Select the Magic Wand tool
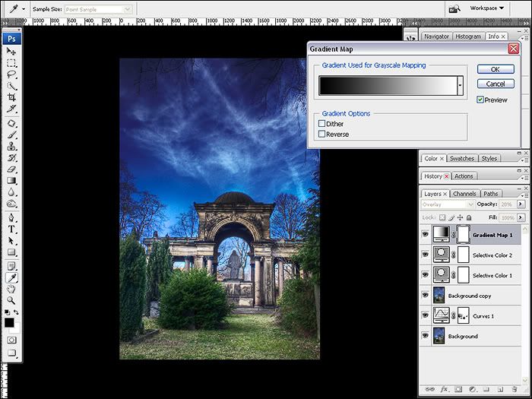This screenshot has width=532, height=399. click(11, 86)
